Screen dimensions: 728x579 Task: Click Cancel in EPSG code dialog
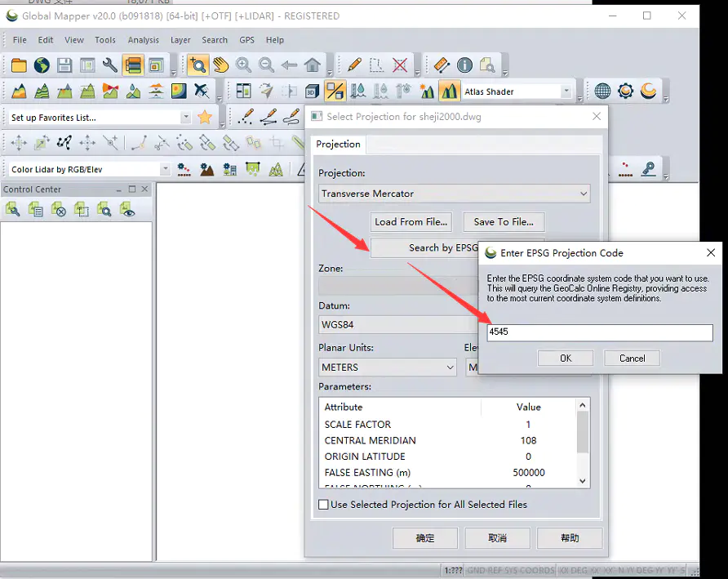632,359
